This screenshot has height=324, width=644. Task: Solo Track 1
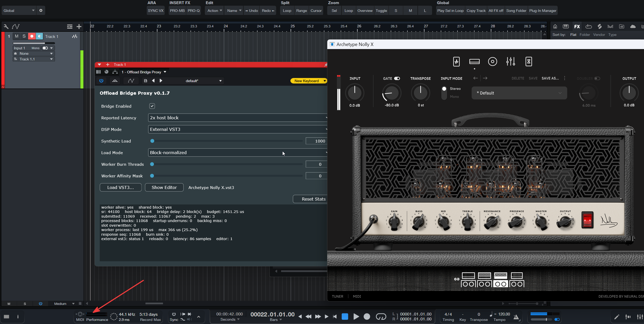pyautogui.click(x=24, y=36)
